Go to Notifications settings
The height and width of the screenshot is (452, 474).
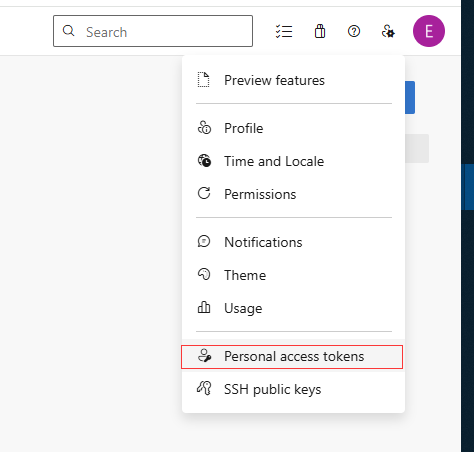coord(293,242)
